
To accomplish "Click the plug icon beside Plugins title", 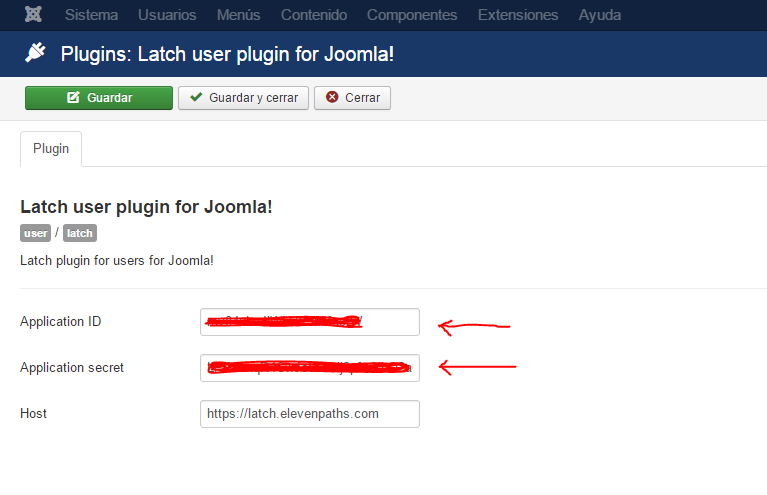I will pos(35,52).
